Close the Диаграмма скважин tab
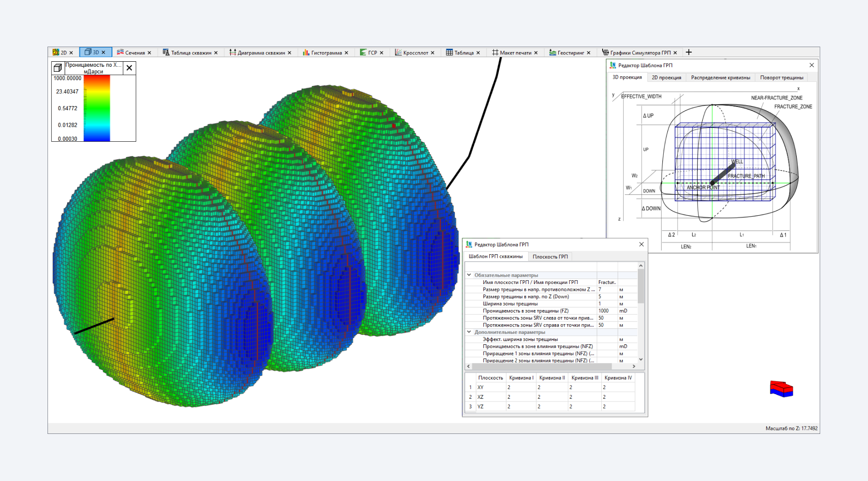Screen dimensions: 868x481 290,53
